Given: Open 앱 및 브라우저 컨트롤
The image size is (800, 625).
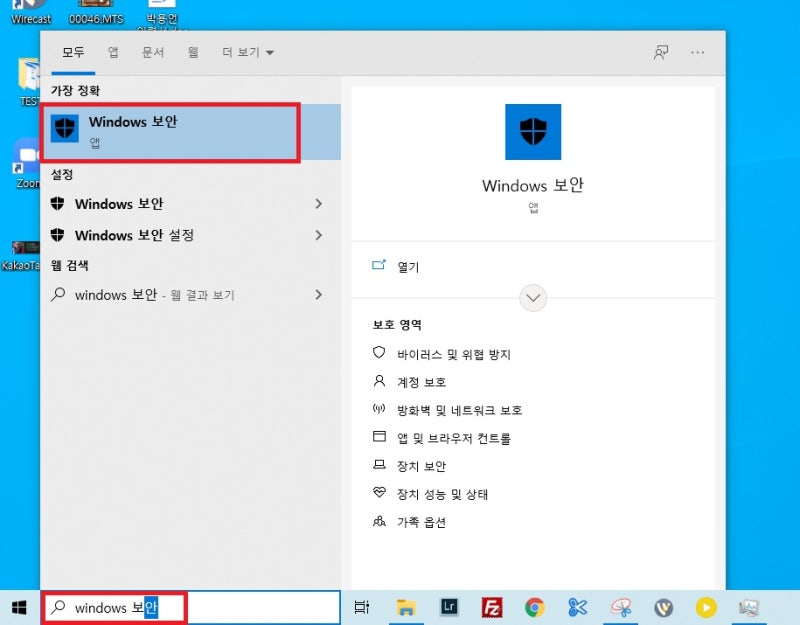Looking at the screenshot, I should 454,438.
